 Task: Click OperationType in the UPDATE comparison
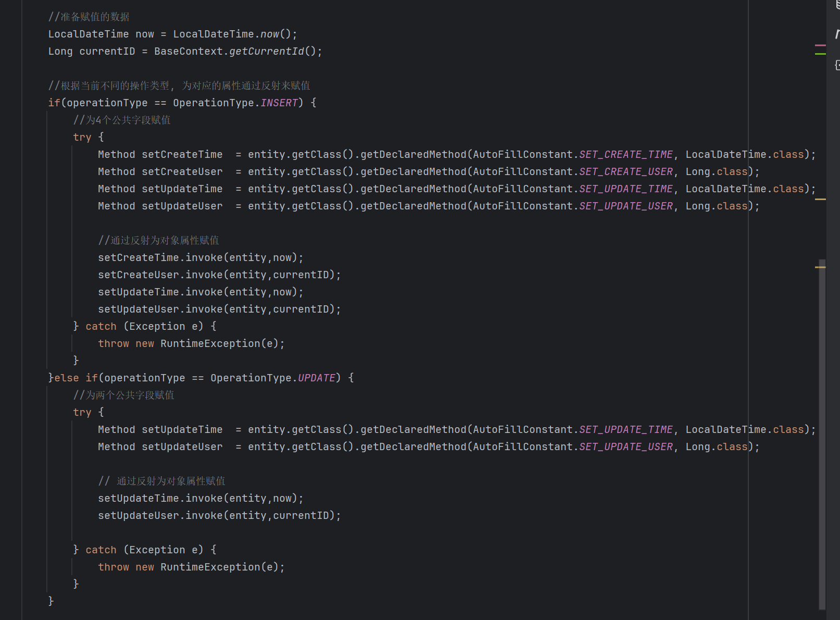pos(251,378)
